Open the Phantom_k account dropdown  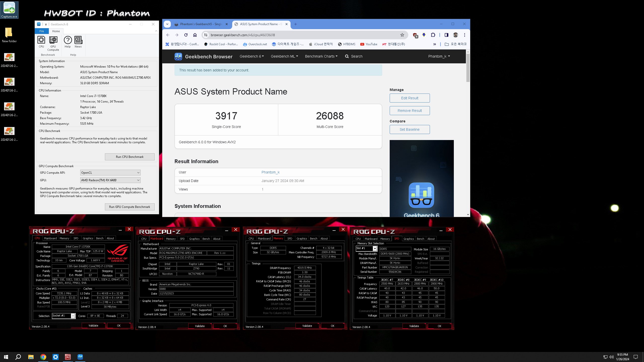[439, 56]
